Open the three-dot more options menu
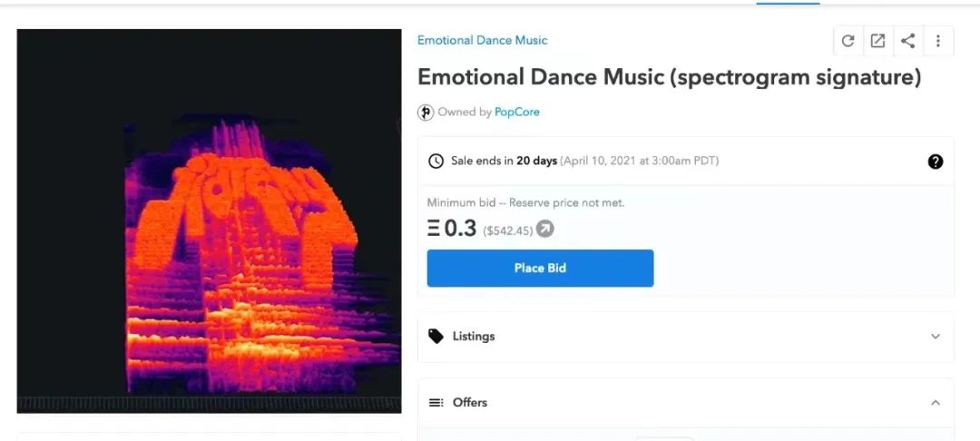Viewport: 980px width, 441px height. [937, 41]
